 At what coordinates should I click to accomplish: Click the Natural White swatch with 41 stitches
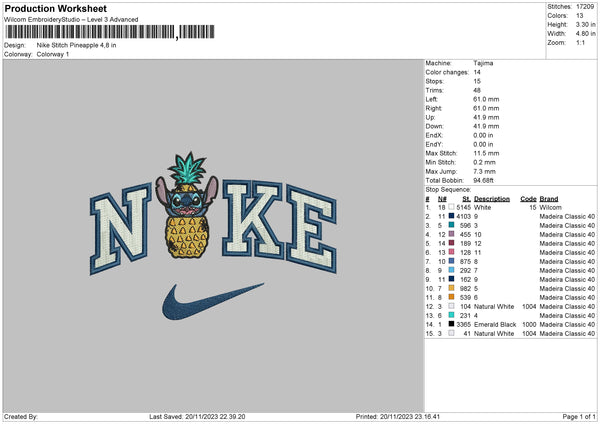[x=452, y=333]
